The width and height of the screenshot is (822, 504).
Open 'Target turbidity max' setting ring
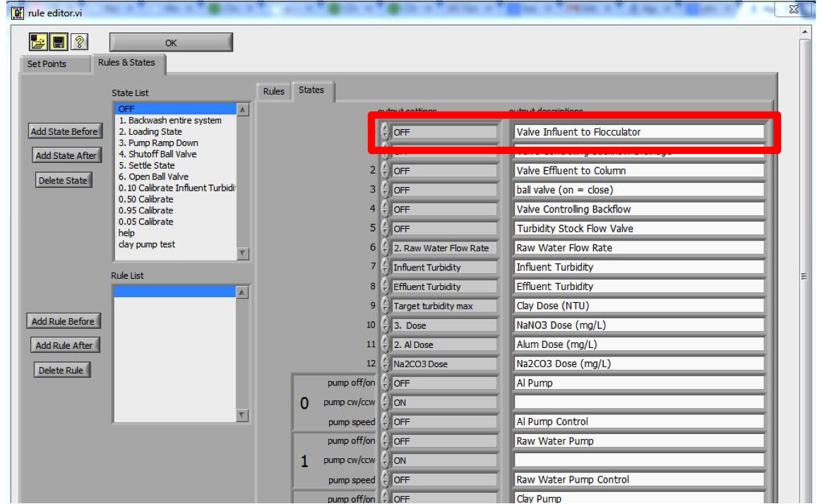click(x=445, y=306)
